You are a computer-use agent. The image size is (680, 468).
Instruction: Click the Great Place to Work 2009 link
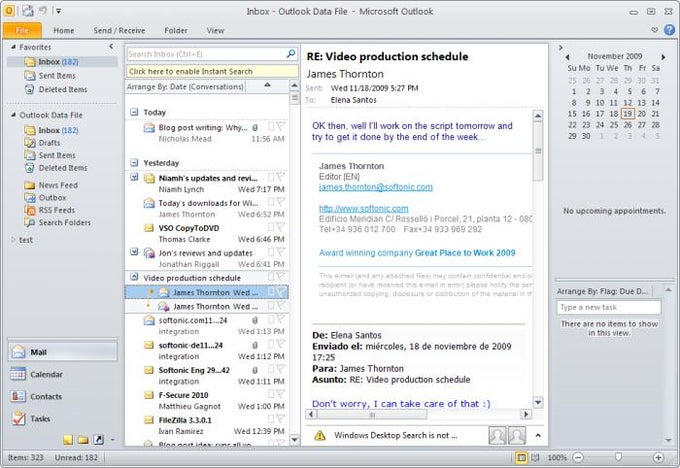pos(465,253)
